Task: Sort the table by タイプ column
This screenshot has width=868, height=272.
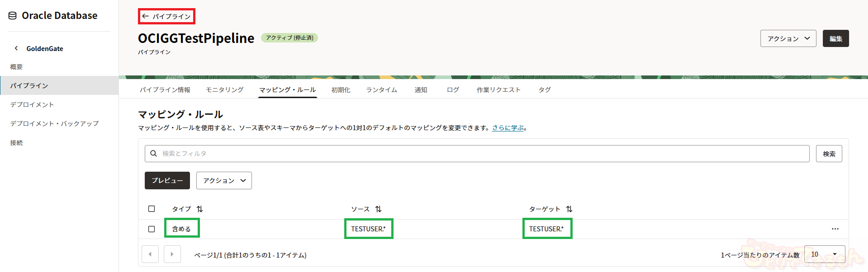Action: 200,209
